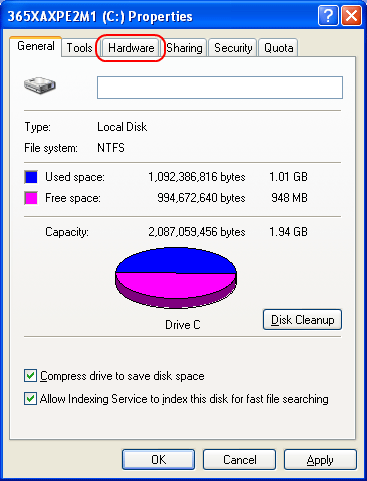Click the dialog title bar text
The image size is (367, 481).
[x=100, y=16]
